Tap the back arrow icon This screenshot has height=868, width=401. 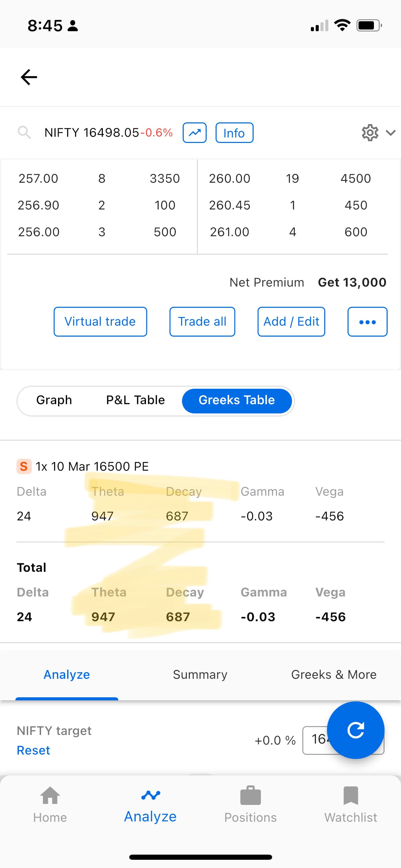pyautogui.click(x=29, y=77)
